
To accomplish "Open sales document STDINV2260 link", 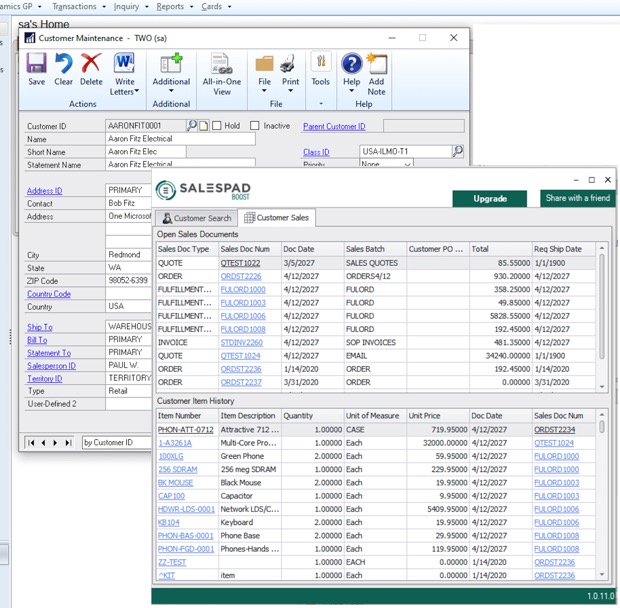I will click(x=241, y=343).
